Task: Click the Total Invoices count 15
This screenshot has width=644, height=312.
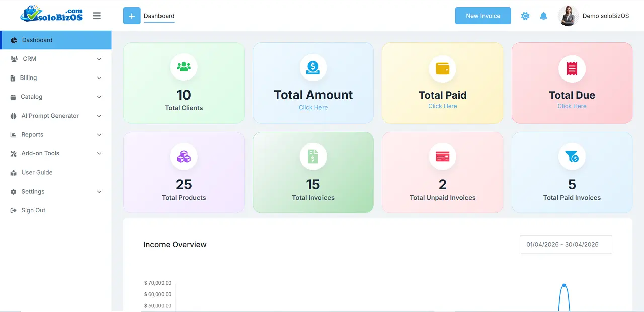Action: click(313, 184)
